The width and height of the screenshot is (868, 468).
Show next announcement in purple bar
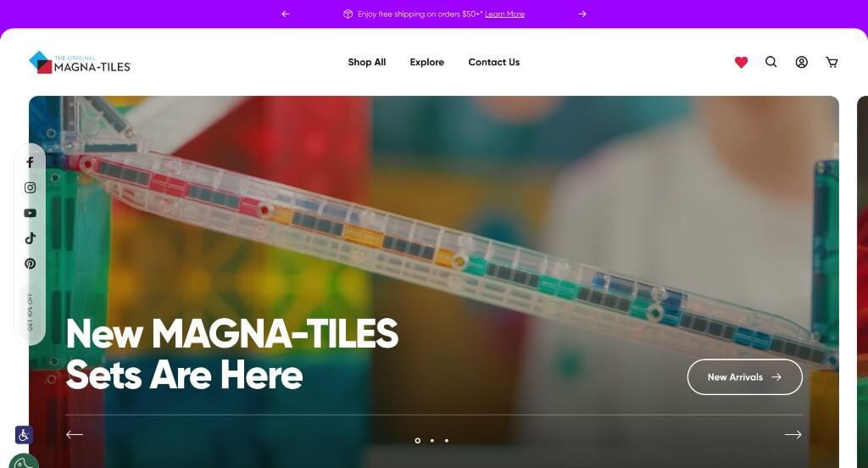click(x=581, y=14)
